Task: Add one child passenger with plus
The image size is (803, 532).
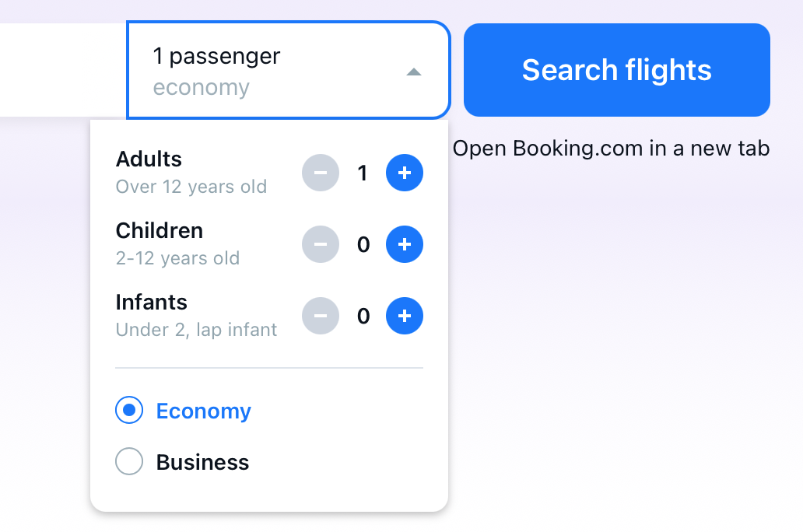Action: click(404, 244)
